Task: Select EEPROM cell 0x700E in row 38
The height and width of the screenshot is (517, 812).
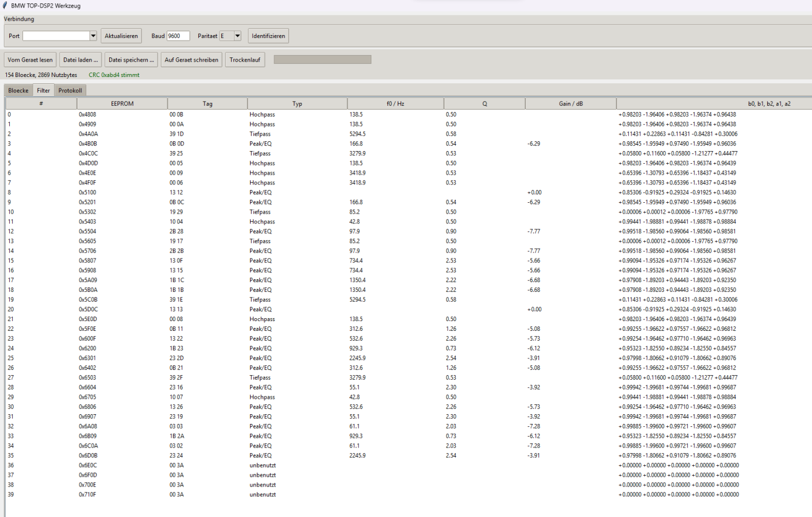Action: [87, 485]
